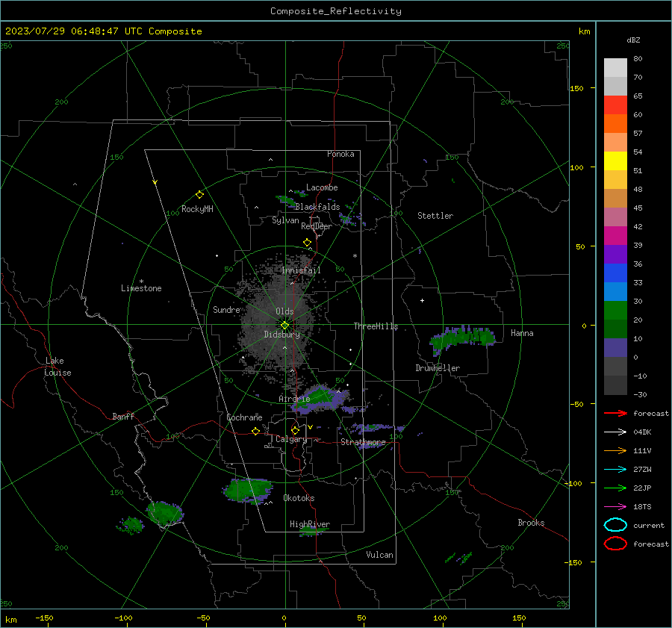Image resolution: width=672 pixels, height=628 pixels.
Task: Click the Stettler city label
Action: [x=435, y=216]
